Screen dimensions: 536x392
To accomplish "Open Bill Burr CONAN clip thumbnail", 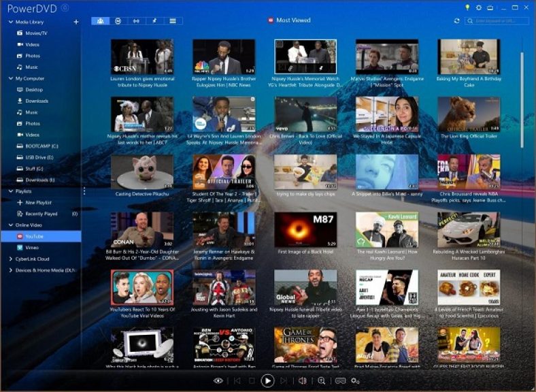I will click(142, 229).
